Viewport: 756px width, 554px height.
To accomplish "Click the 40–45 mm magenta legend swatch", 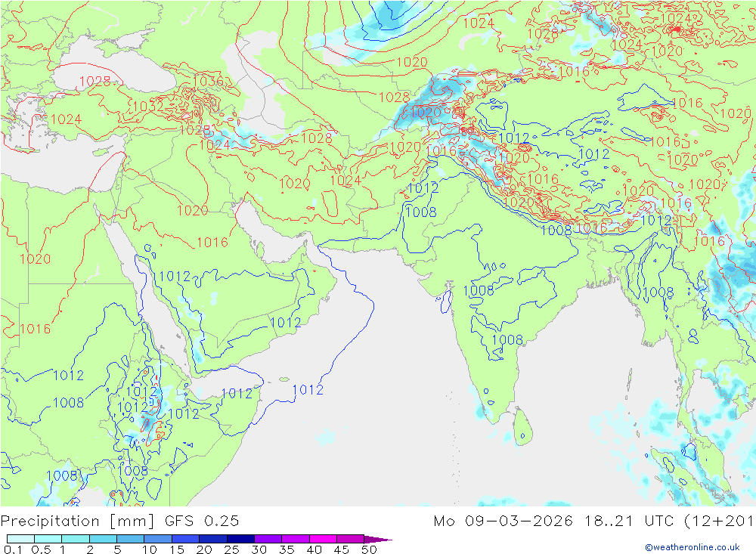I will click(323, 539).
